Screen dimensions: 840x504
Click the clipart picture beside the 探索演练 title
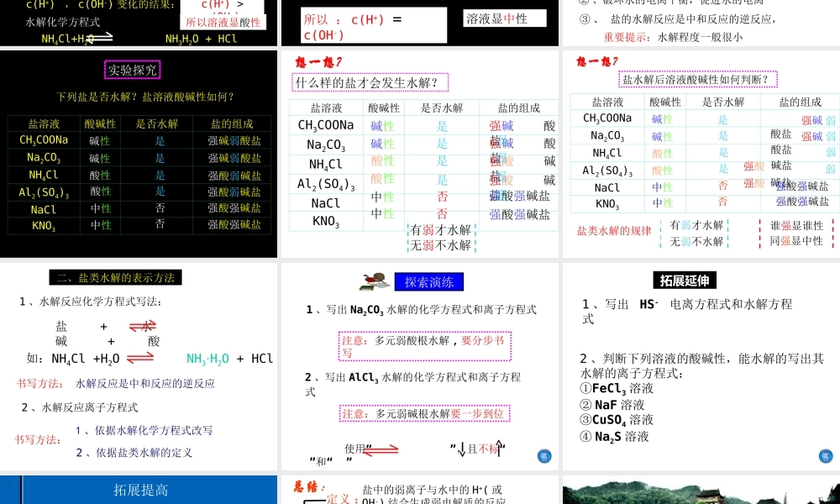[x=375, y=281]
